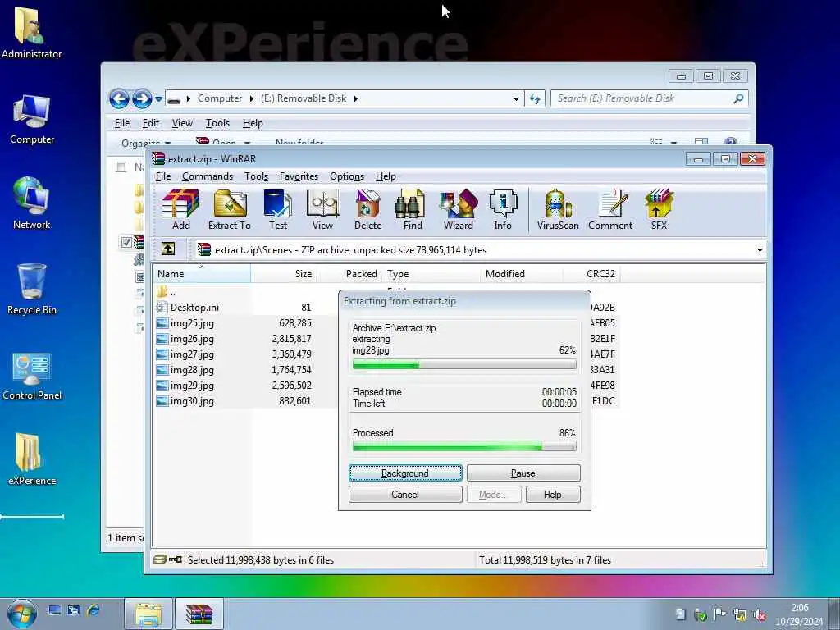
Task: Click the Explorer Back arrow button
Action: 119,98
